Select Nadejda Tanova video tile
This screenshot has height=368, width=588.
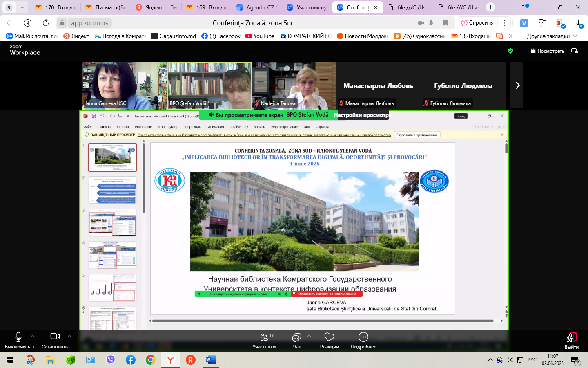click(x=294, y=85)
